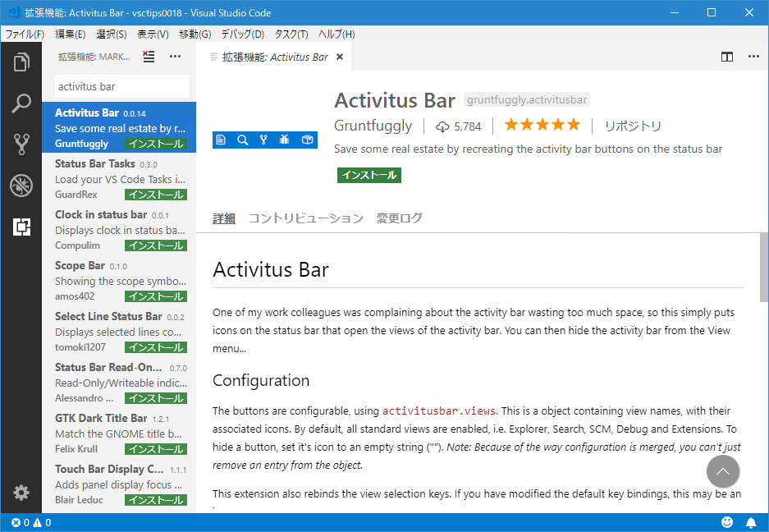This screenshot has height=532, width=769.
Task: Open the editor more actions ellipsis
Action: click(x=753, y=57)
